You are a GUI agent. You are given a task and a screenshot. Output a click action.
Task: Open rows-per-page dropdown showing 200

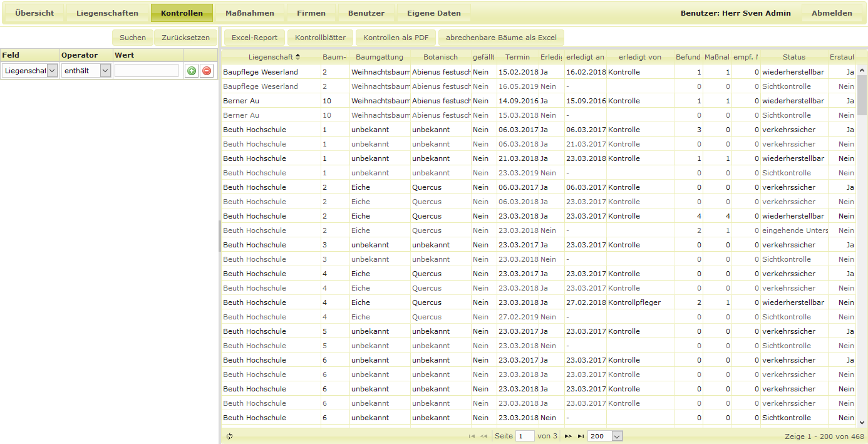[605, 436]
